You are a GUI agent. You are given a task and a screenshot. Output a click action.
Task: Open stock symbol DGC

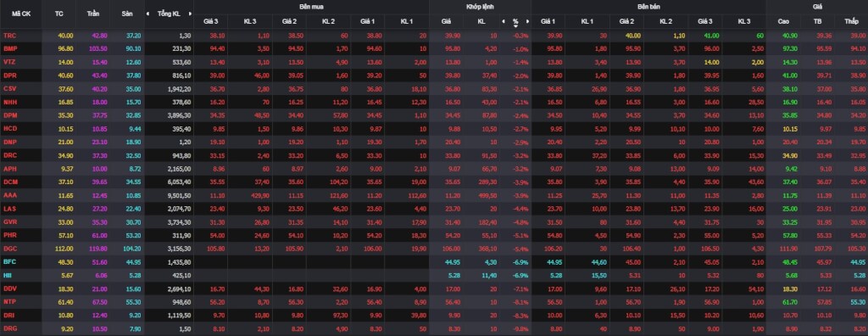point(10,249)
